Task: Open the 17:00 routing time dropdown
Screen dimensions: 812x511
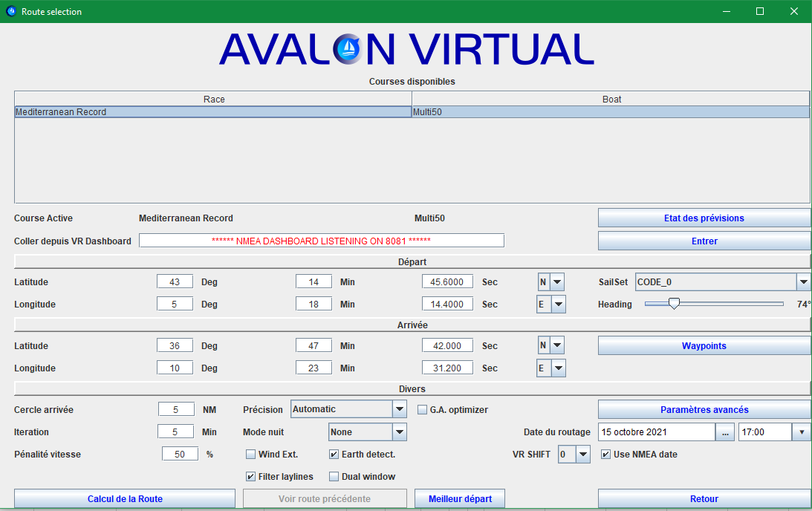Action: pos(802,432)
